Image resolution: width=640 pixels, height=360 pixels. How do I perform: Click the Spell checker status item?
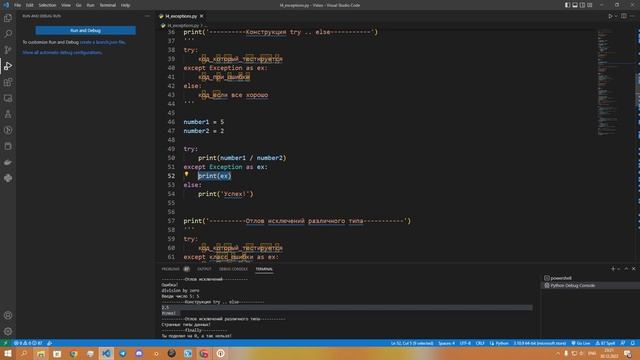click(605, 343)
